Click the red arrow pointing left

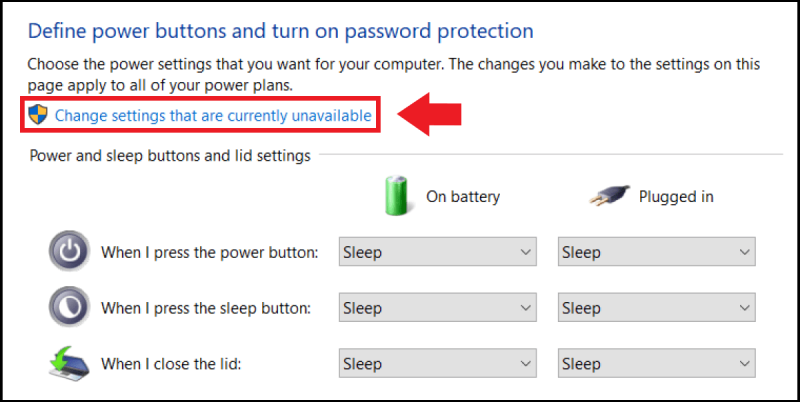point(430,115)
